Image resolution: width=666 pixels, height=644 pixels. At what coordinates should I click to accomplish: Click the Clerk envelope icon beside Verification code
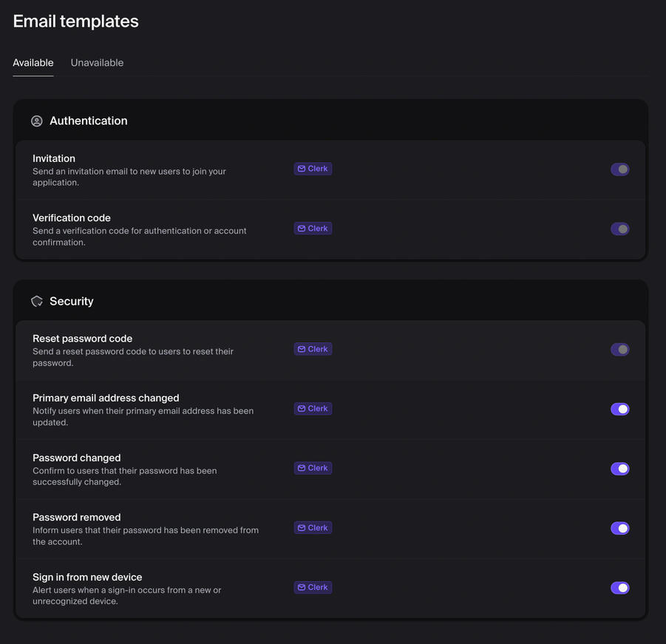[300, 228]
